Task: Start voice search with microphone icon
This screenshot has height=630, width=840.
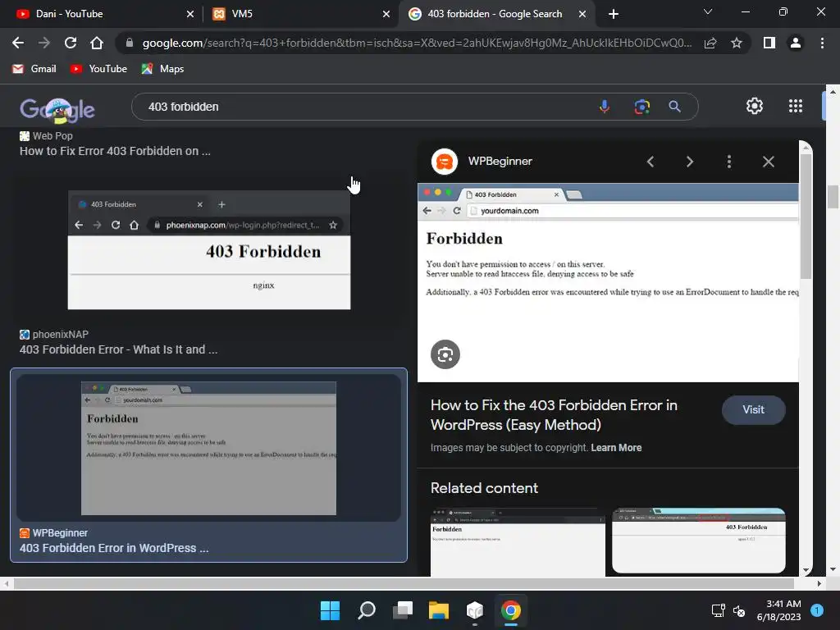Action: pos(605,107)
